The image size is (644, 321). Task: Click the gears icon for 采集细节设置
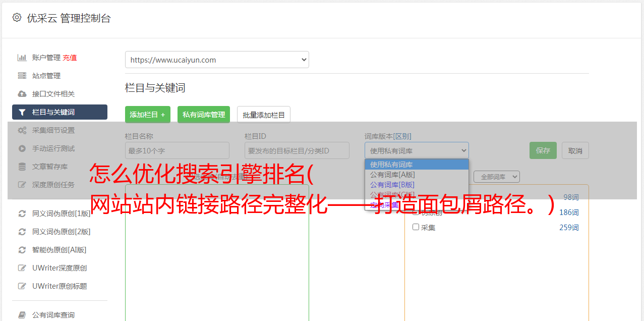[22, 130]
